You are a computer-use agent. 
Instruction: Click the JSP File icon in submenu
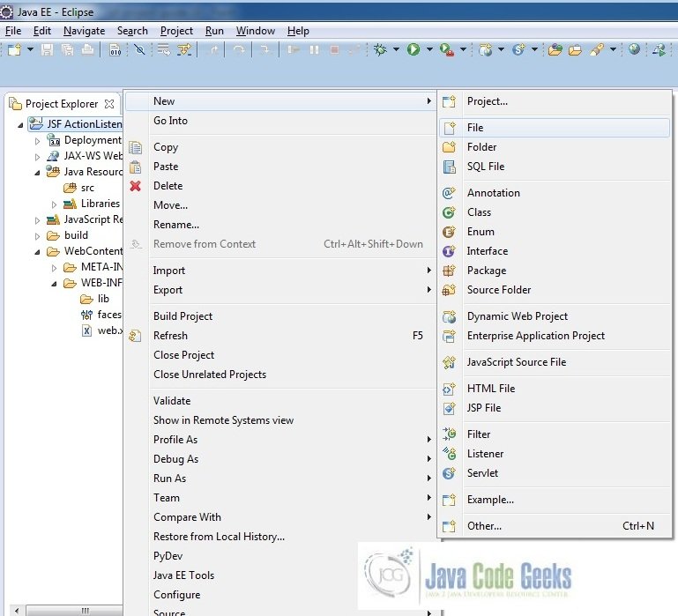[x=449, y=408]
